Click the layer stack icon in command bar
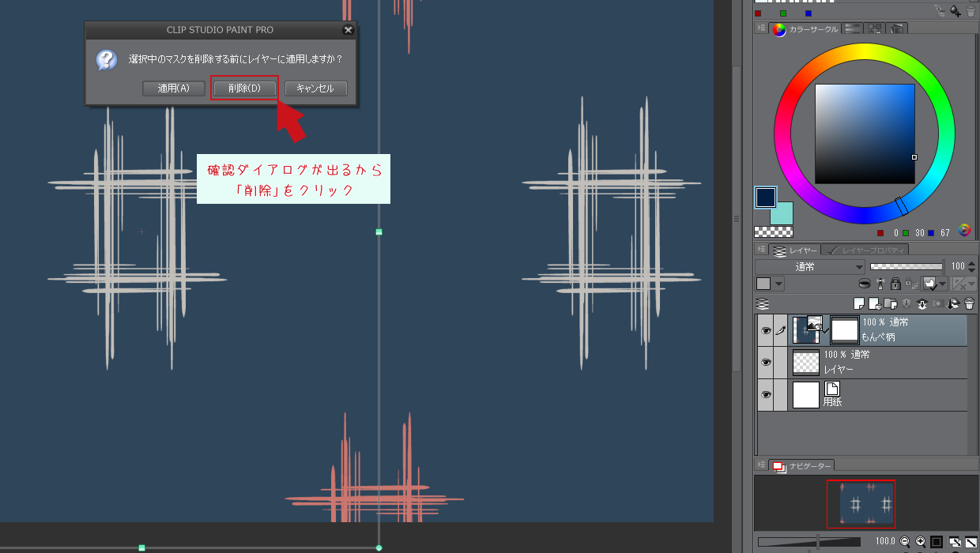 click(x=763, y=303)
